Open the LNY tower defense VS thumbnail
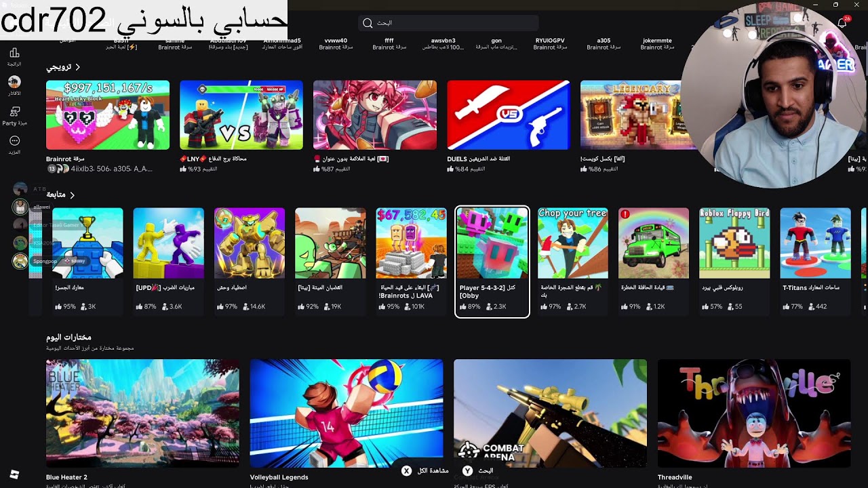 click(x=241, y=115)
